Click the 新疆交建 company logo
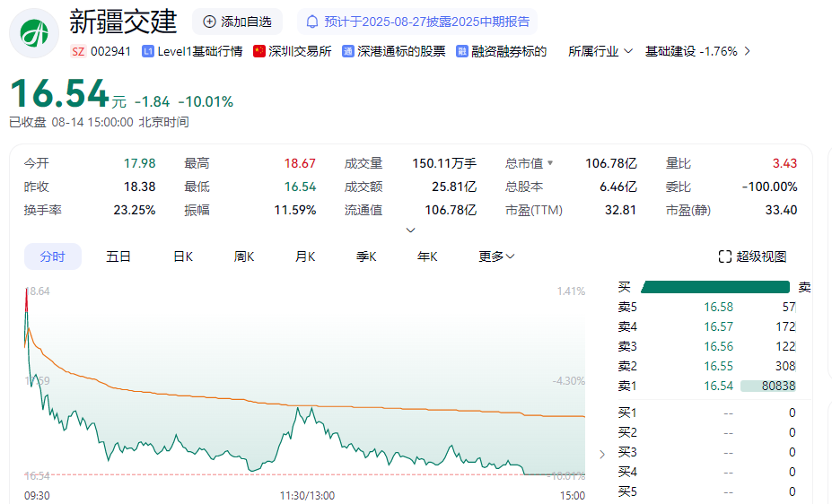 click(34, 33)
